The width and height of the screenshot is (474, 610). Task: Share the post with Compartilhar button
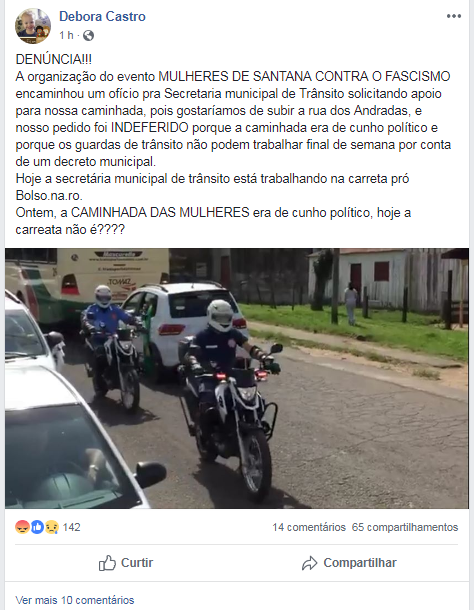[349, 563]
